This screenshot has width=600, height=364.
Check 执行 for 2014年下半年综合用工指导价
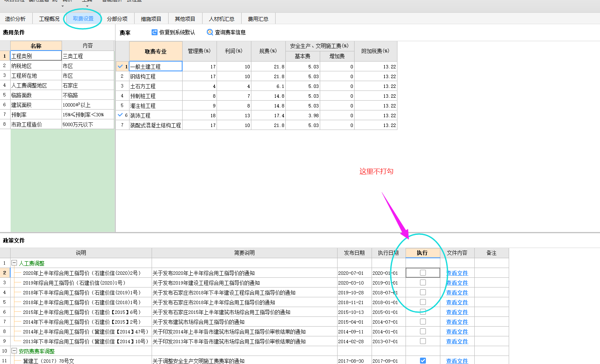(x=423, y=322)
